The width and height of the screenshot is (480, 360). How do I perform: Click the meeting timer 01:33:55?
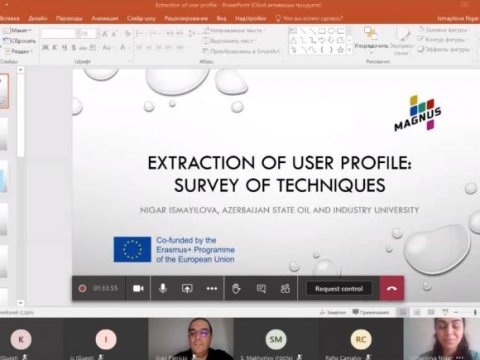pyautogui.click(x=105, y=288)
